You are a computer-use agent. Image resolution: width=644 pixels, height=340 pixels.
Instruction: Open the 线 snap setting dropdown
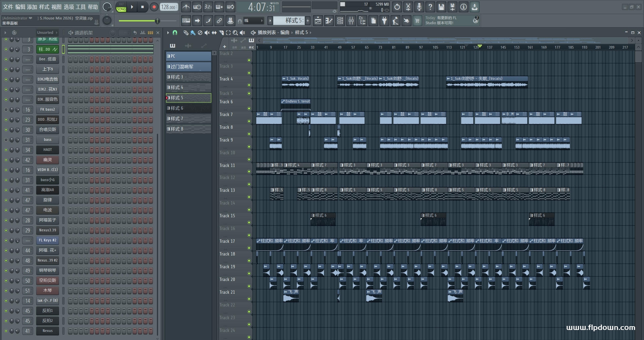pyautogui.click(x=253, y=21)
